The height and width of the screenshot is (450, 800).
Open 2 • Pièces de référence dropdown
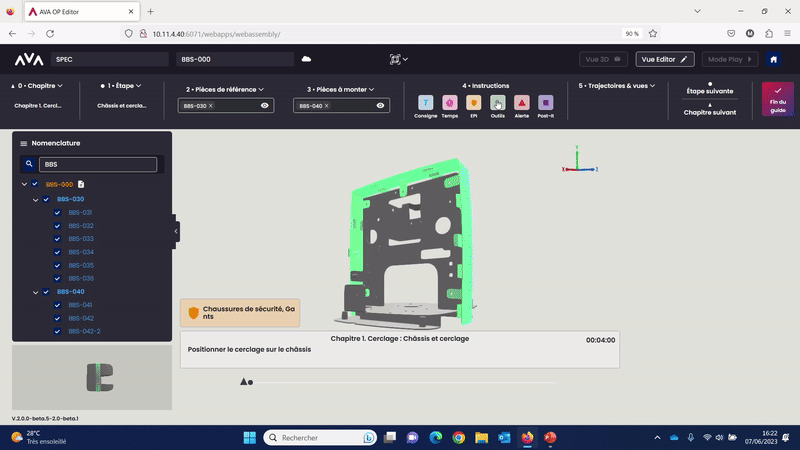(225, 89)
